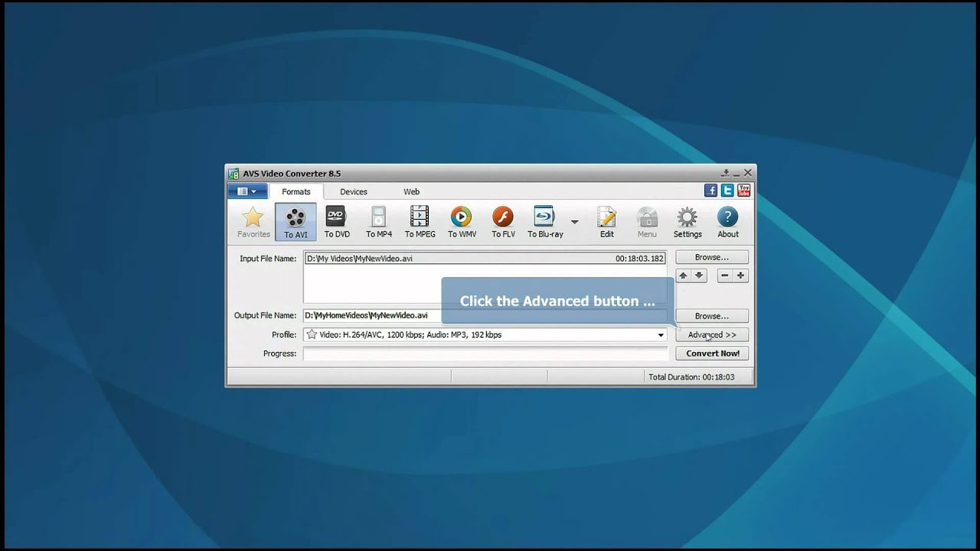980x551 pixels.
Task: Add input file with plus button
Action: (740, 275)
